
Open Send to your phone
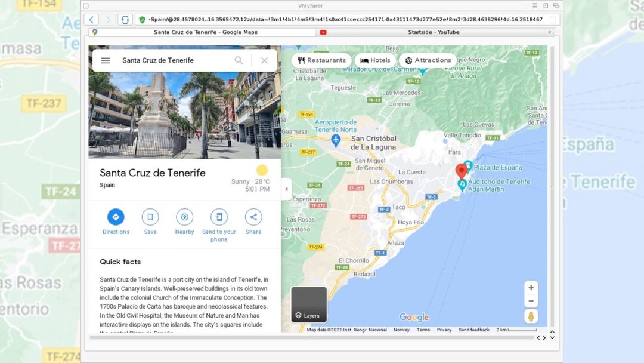(x=218, y=217)
